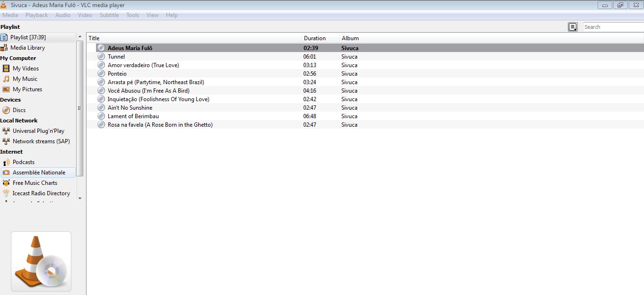The image size is (644, 295).
Task: Click the disc icon next to Ponteio
Action: tap(101, 73)
